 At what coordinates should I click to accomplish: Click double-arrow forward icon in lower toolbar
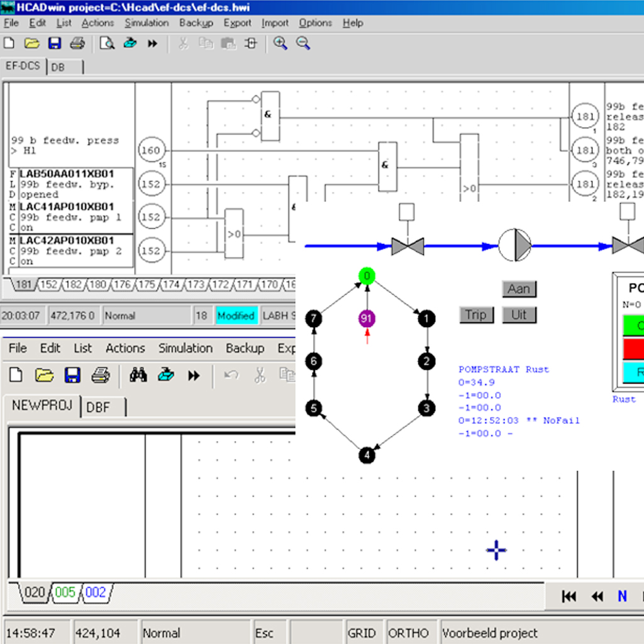click(194, 375)
